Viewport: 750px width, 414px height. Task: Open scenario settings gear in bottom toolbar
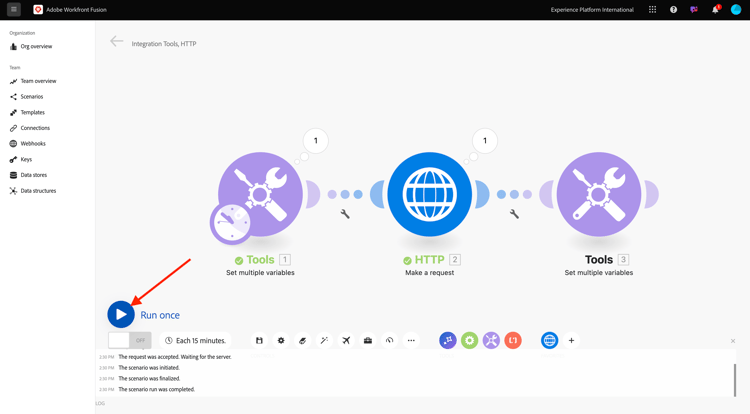281,340
